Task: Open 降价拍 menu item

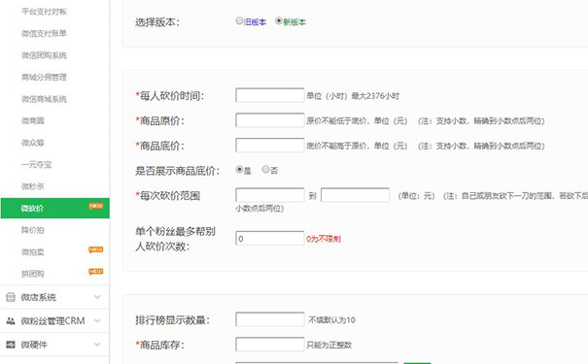Action: tap(33, 230)
